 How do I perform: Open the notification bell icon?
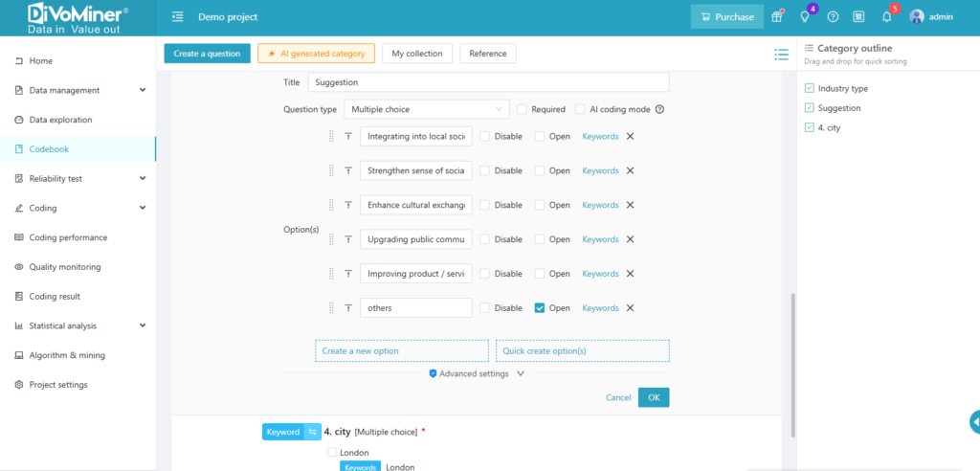tap(886, 17)
